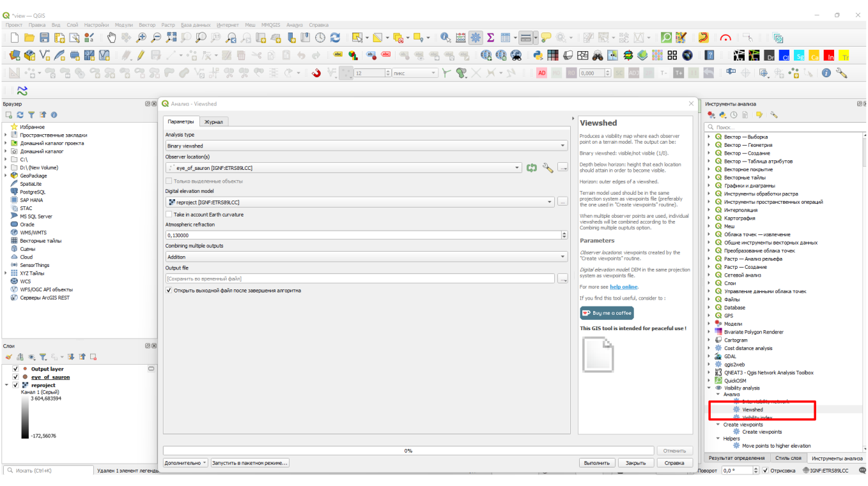Save project using the floppy disk icon
This screenshot has width=868, height=486.
44,38
